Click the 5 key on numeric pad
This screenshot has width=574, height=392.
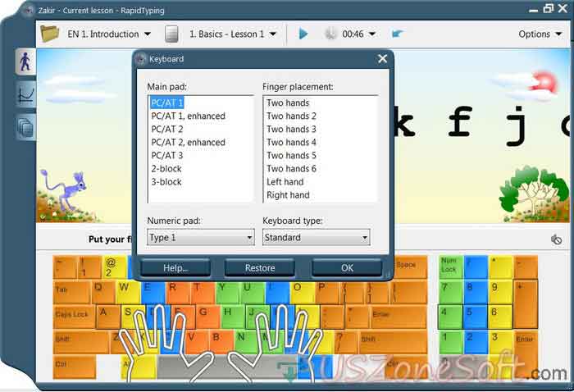point(476,317)
